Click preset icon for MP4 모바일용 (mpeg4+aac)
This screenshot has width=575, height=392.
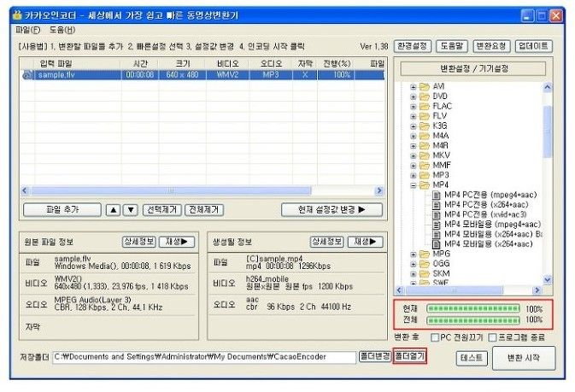437,225
